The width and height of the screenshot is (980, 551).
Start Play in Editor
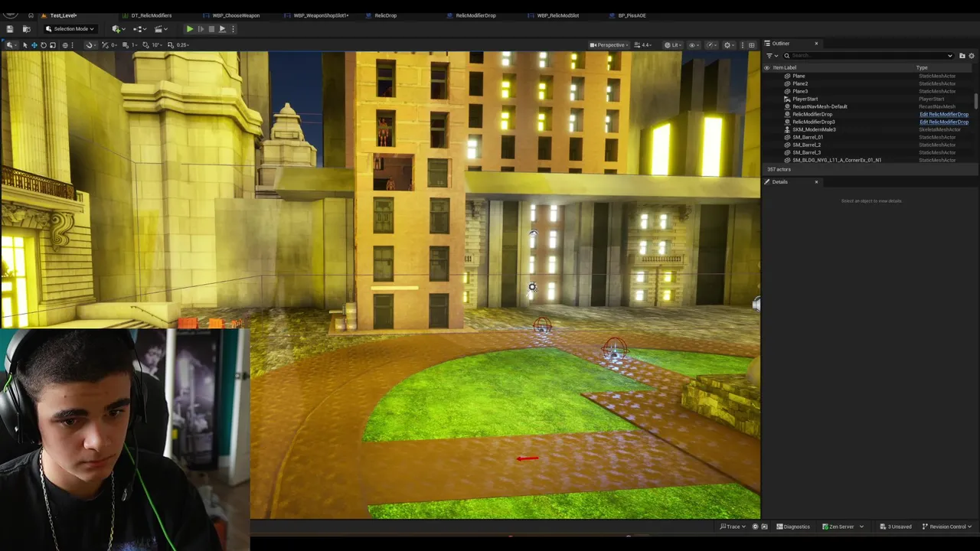pyautogui.click(x=190, y=29)
